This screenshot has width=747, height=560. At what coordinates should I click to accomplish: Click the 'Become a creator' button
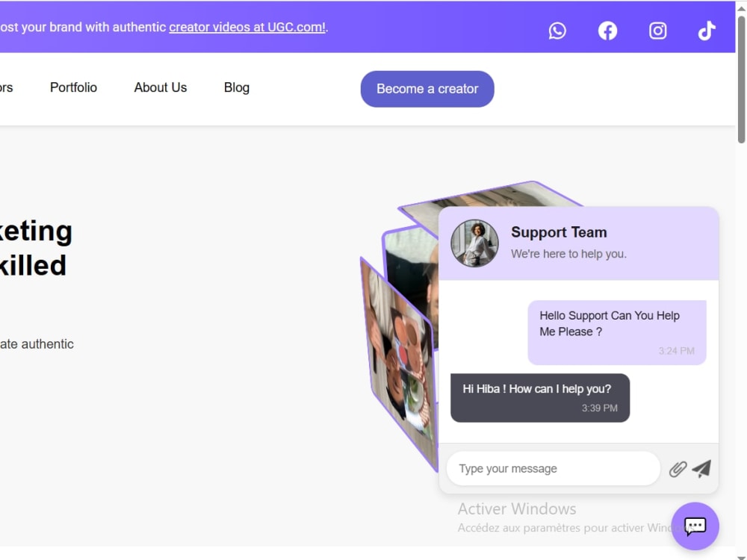point(427,89)
